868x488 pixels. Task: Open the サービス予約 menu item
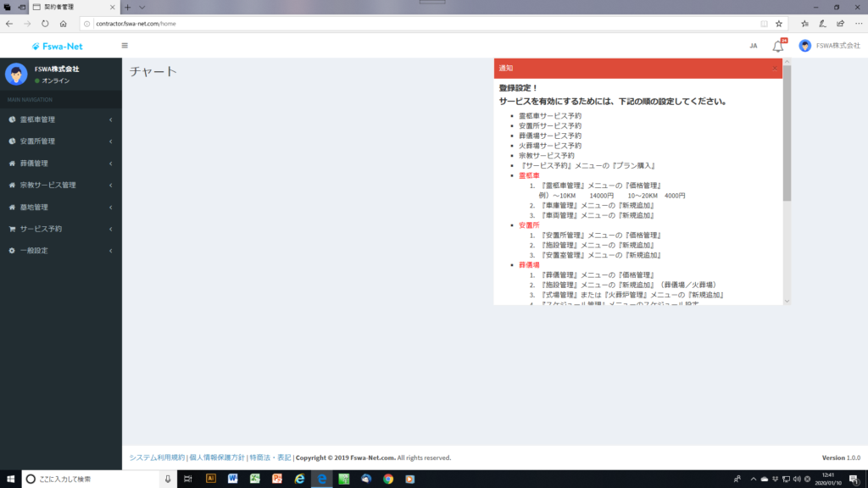click(x=61, y=229)
